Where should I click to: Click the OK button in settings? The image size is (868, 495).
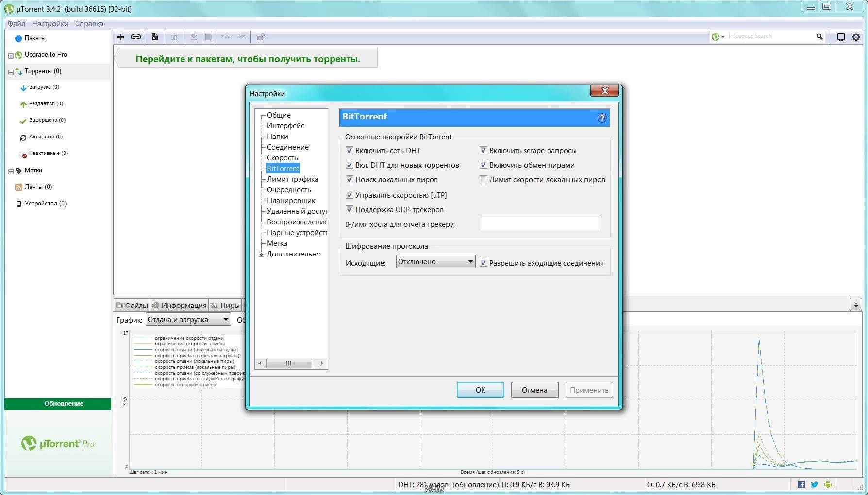coord(480,390)
